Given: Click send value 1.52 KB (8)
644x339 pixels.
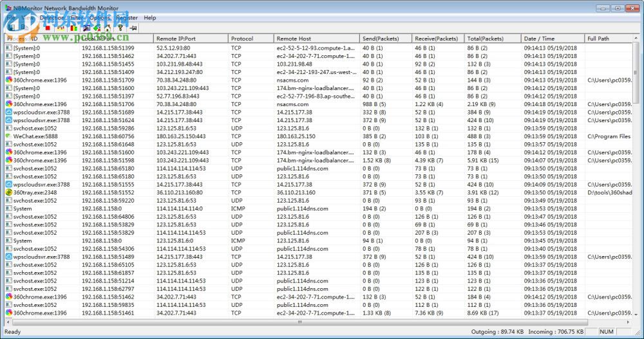Looking at the screenshot, I should pos(377,160).
